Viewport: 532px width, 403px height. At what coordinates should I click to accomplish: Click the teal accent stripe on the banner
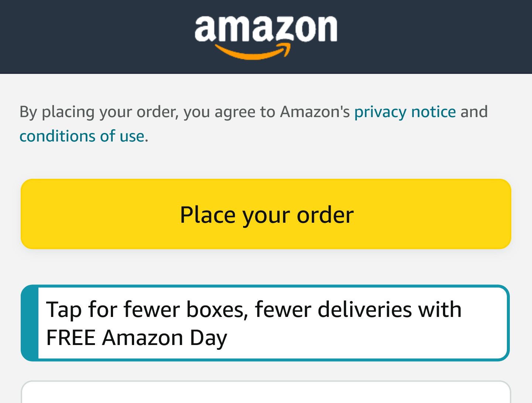tap(30, 322)
